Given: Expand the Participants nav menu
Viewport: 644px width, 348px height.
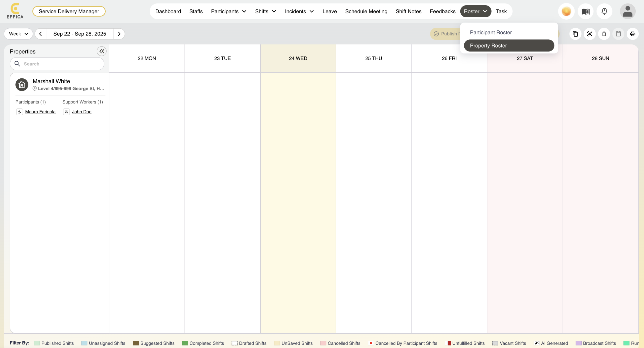Looking at the screenshot, I should 228,11.
